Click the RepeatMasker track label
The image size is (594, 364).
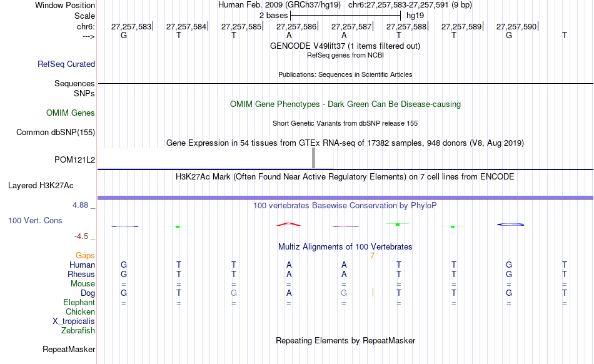coord(69,349)
